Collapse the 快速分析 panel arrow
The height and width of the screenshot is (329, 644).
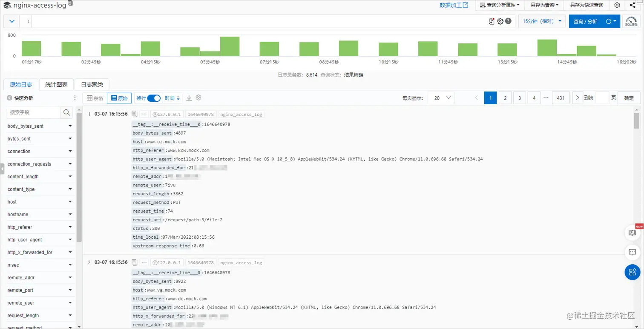9,98
